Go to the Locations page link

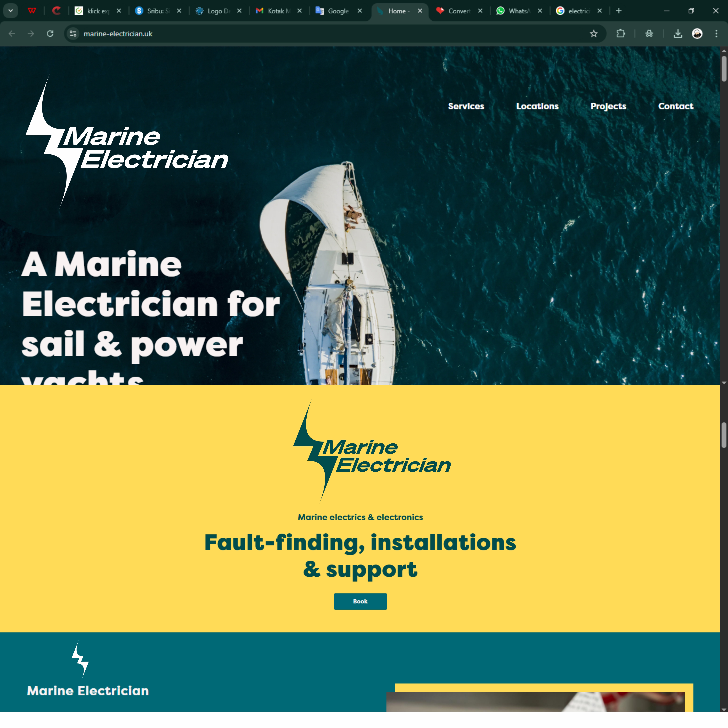click(537, 106)
